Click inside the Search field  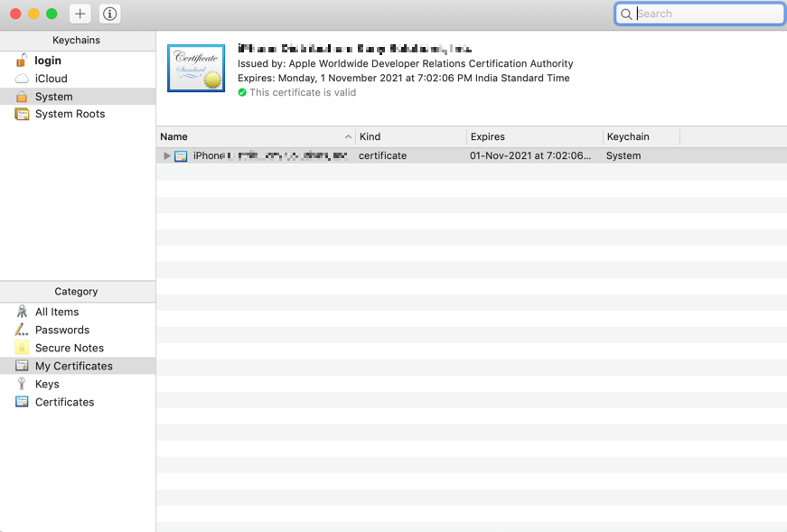point(700,14)
